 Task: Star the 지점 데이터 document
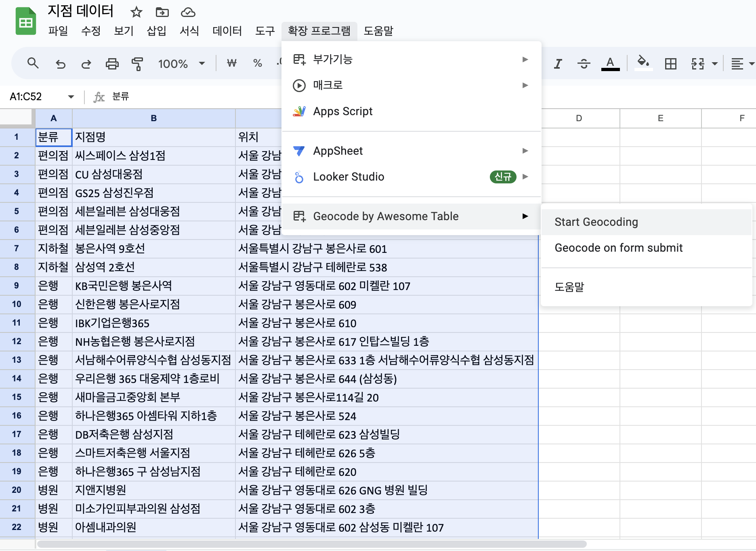[x=136, y=12]
